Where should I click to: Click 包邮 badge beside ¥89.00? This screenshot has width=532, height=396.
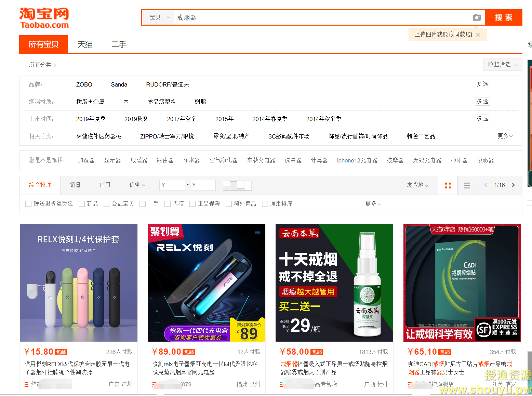[189, 352]
